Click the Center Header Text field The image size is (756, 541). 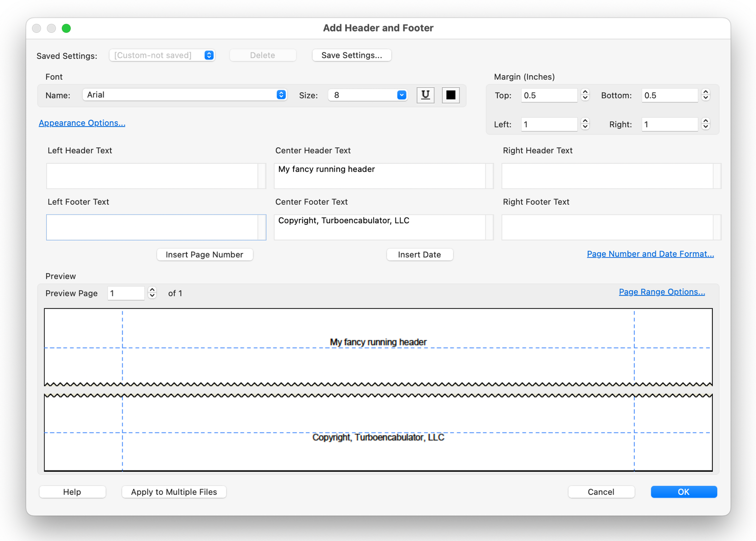[382, 176]
